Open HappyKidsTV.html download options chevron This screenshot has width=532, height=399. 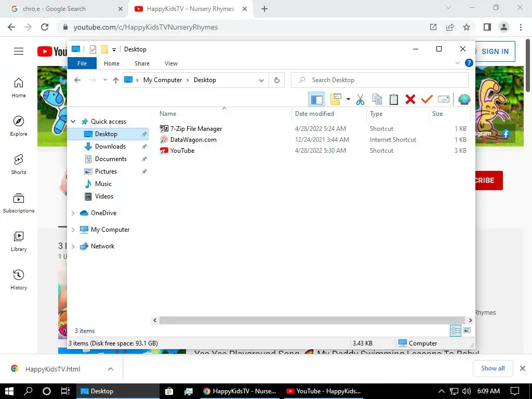[x=111, y=369]
